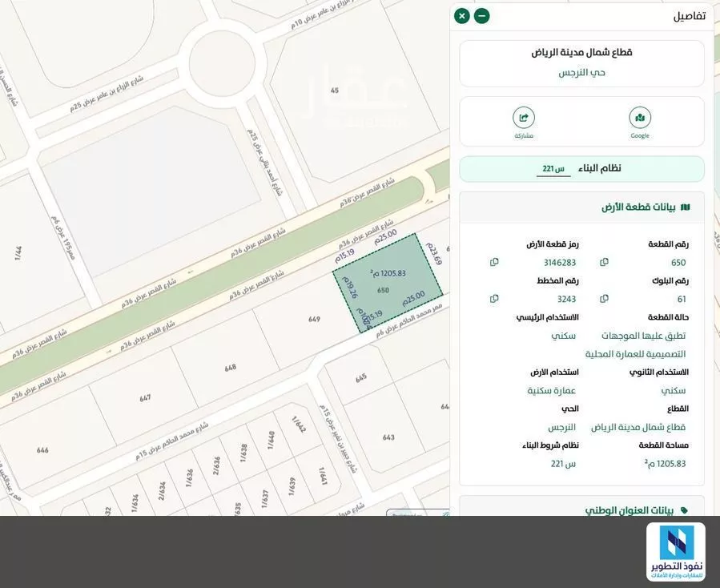
Task: Click the نظام البناء bar
Action: [x=582, y=167]
